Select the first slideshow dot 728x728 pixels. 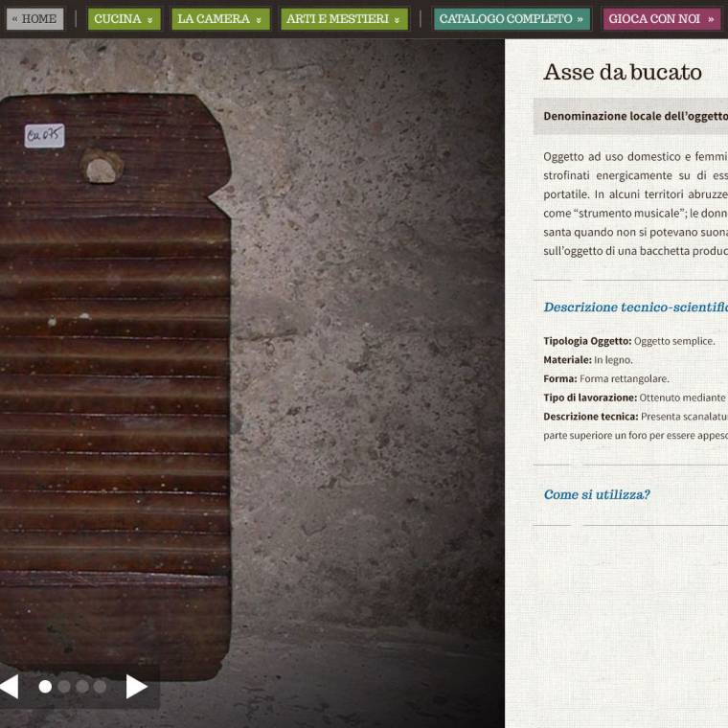[x=45, y=686]
